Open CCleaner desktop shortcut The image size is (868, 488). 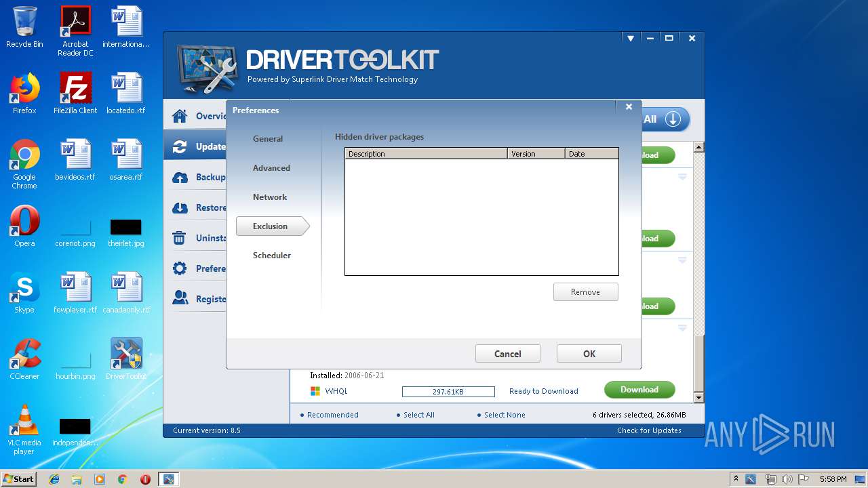(24, 359)
